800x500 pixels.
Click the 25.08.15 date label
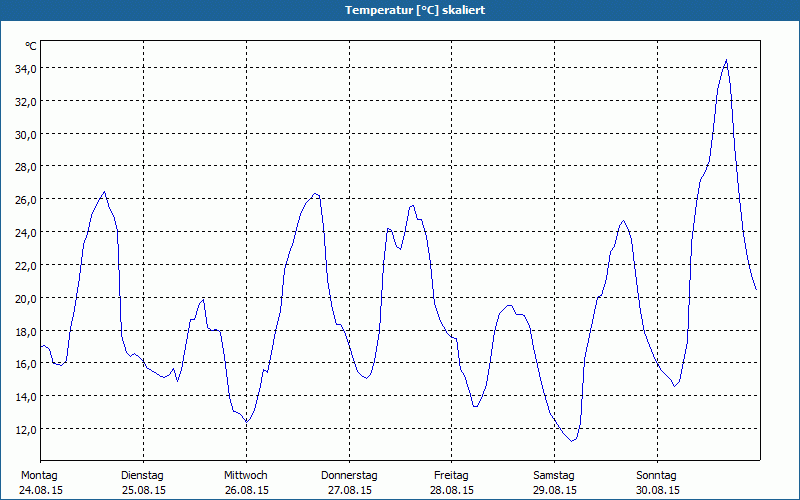coord(144,490)
